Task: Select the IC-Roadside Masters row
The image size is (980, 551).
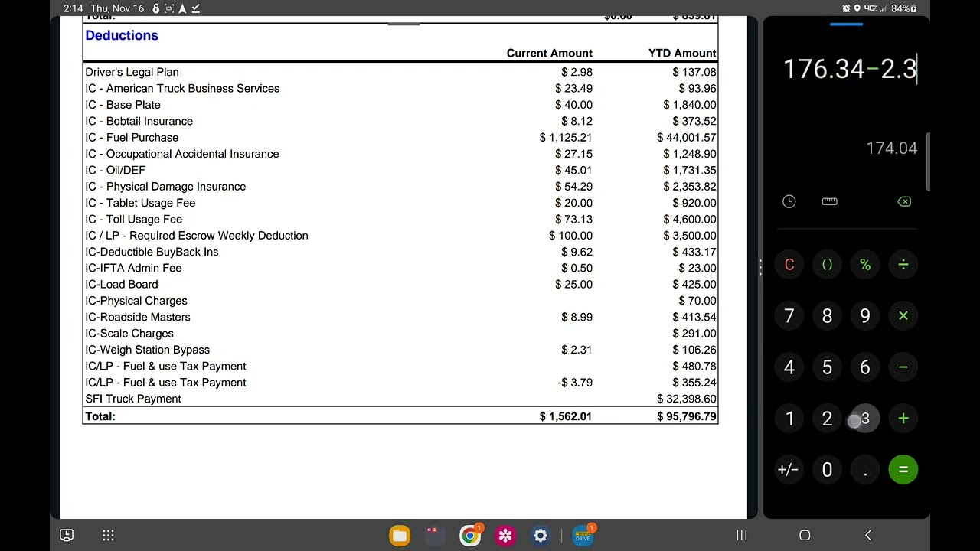Action: point(400,317)
